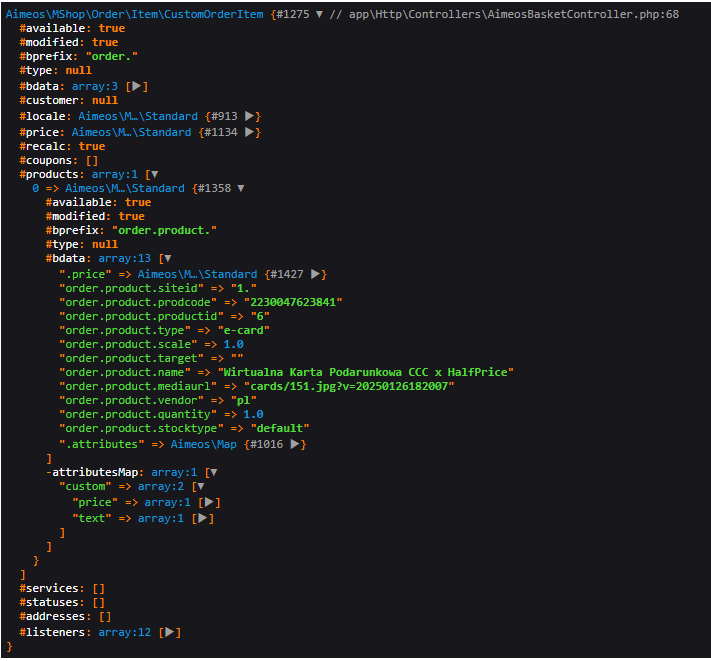Expand the "price" array:1 entry
This screenshot has width=711, height=661.
pos(209,502)
